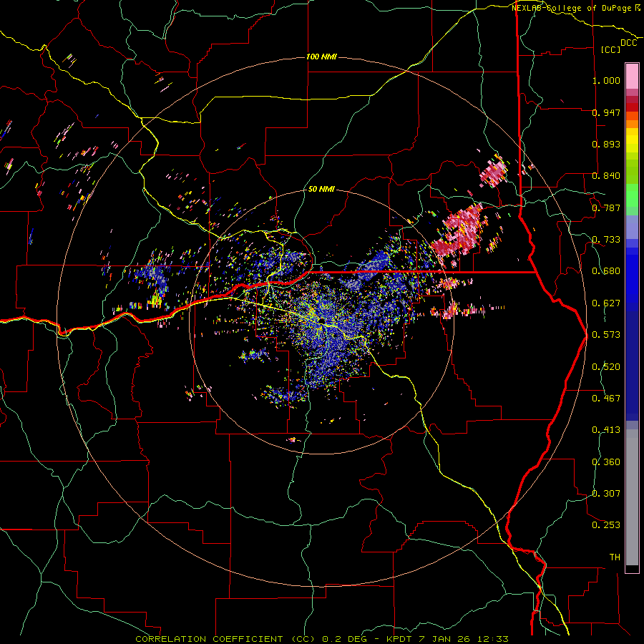Click the 0.253 legend value
The width and height of the screenshot is (644, 644).
606,525
